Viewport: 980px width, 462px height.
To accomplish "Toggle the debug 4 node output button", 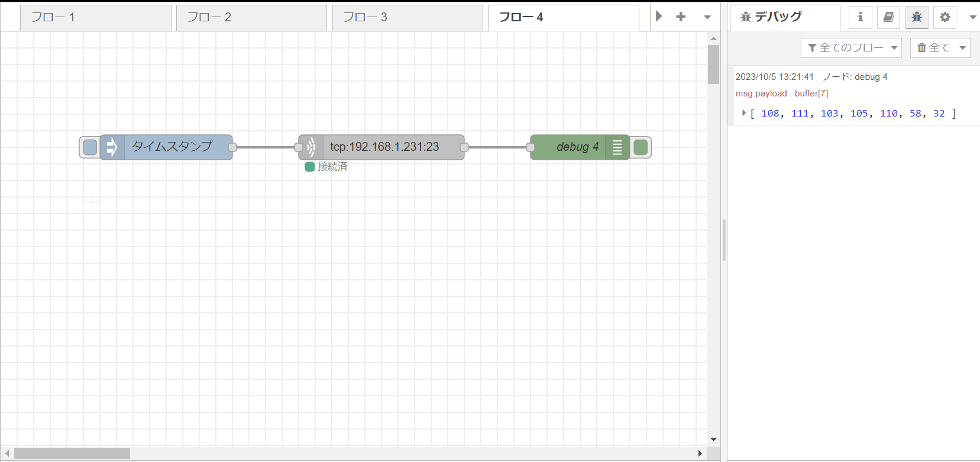I will [x=641, y=147].
